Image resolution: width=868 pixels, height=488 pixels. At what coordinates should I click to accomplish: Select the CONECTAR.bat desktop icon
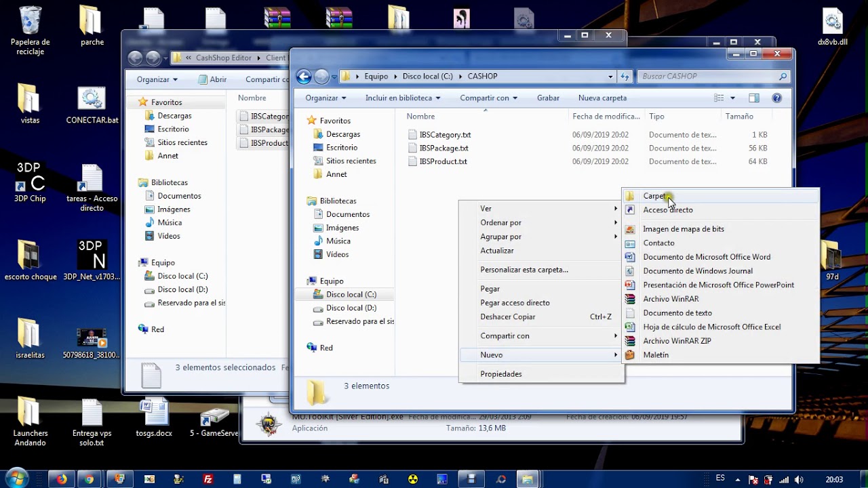pyautogui.click(x=92, y=106)
